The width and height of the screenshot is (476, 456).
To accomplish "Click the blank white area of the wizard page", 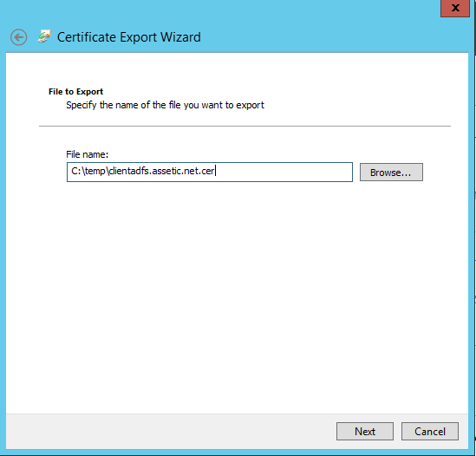I will tap(237, 289).
